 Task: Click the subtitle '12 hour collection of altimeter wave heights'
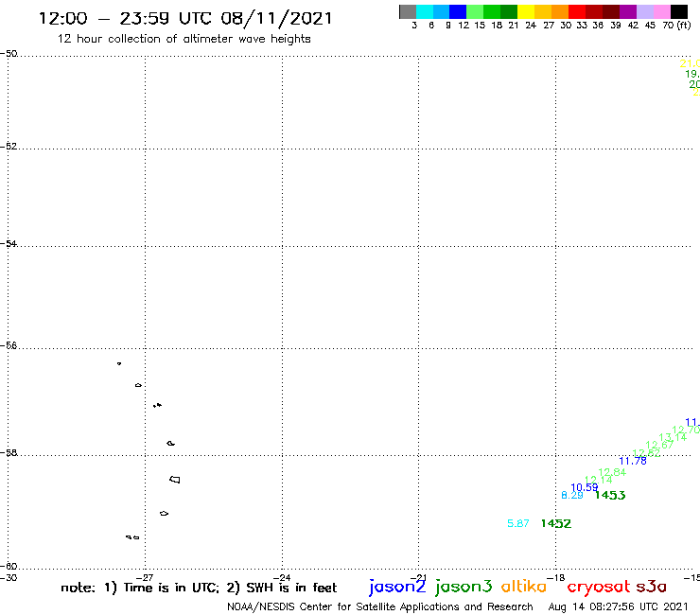click(184, 39)
